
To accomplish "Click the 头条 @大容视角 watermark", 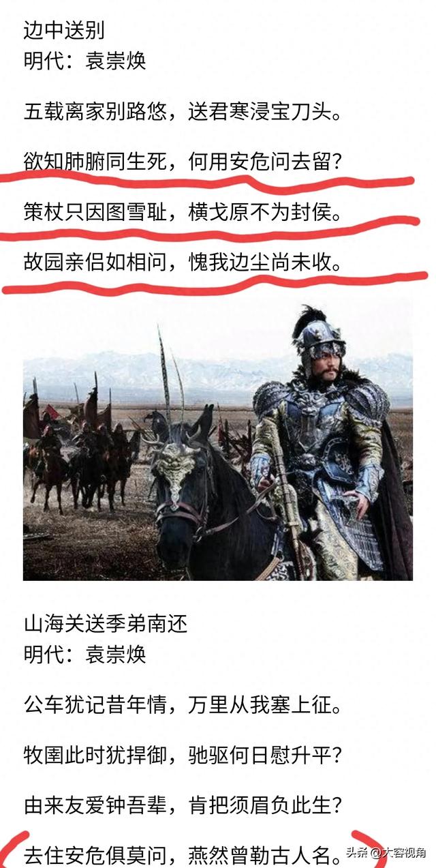I will [386, 853].
